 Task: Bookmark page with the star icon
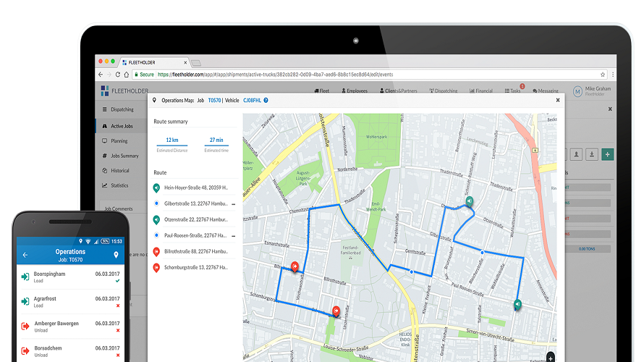[603, 75]
